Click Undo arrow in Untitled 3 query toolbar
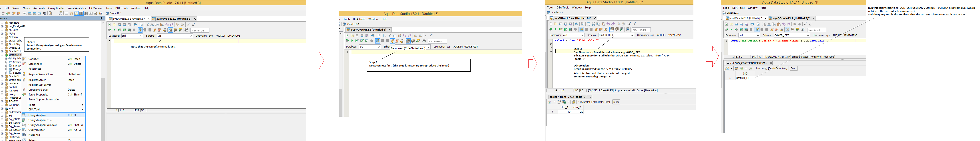Viewport: 980px width, 141px height. 167,25
